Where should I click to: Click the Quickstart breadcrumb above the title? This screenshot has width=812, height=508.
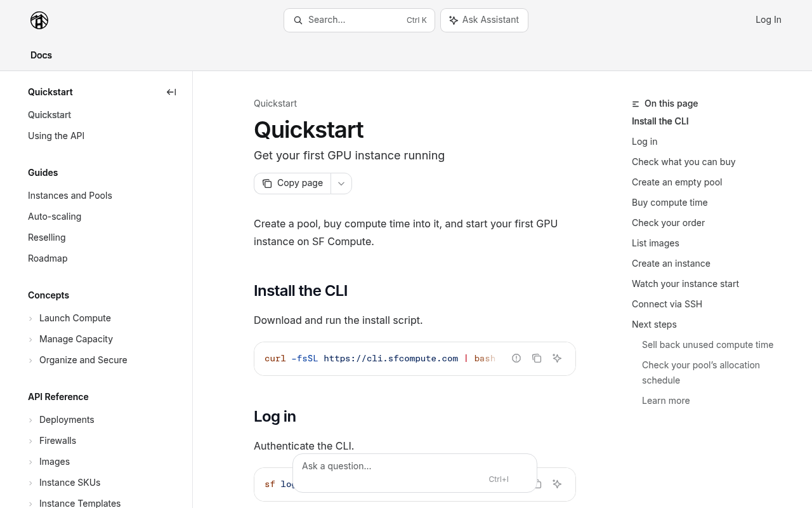(275, 104)
